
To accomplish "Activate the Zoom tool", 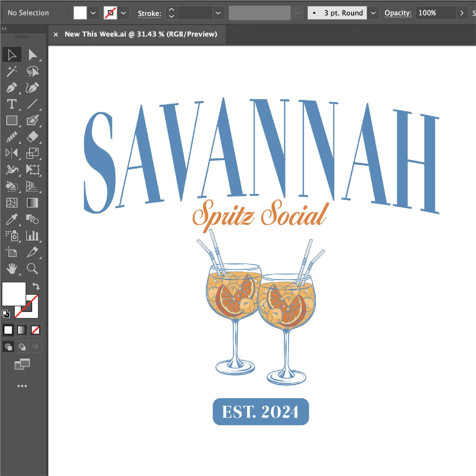I will click(33, 268).
